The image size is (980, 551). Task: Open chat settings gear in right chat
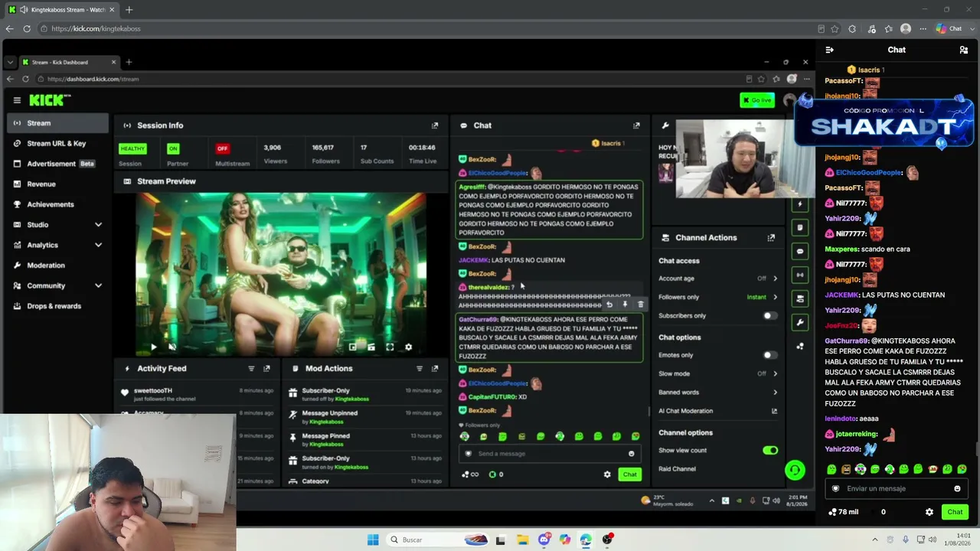929,512
